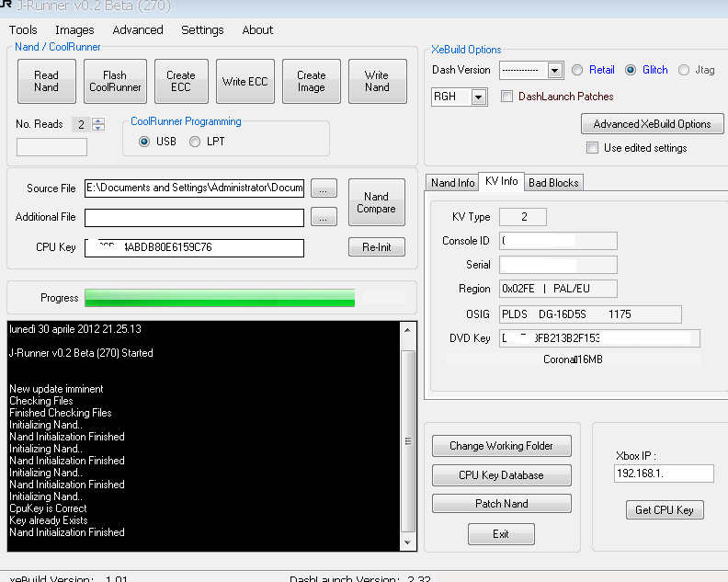Click the Additional File field

[x=194, y=217]
